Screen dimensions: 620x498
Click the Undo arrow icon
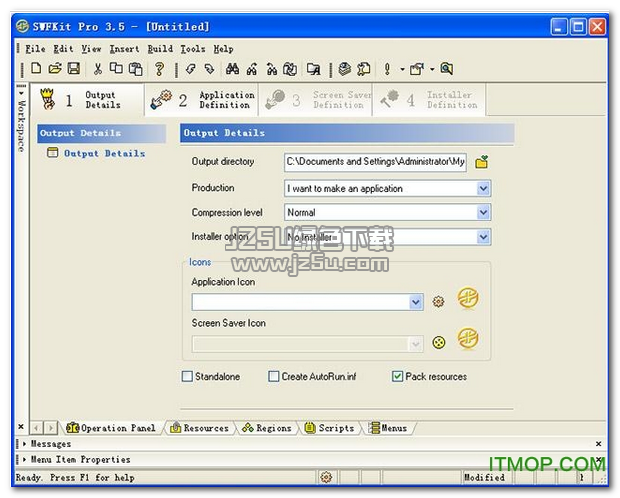[191, 69]
